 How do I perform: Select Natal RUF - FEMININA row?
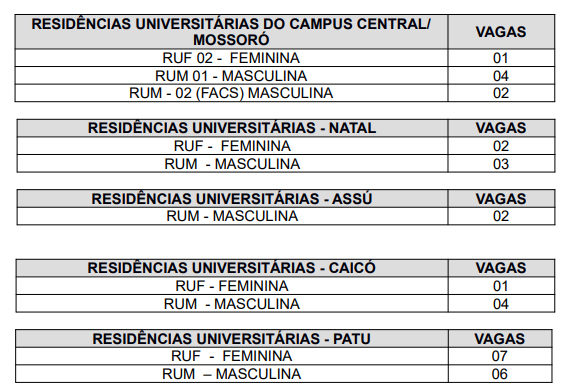[286, 146]
